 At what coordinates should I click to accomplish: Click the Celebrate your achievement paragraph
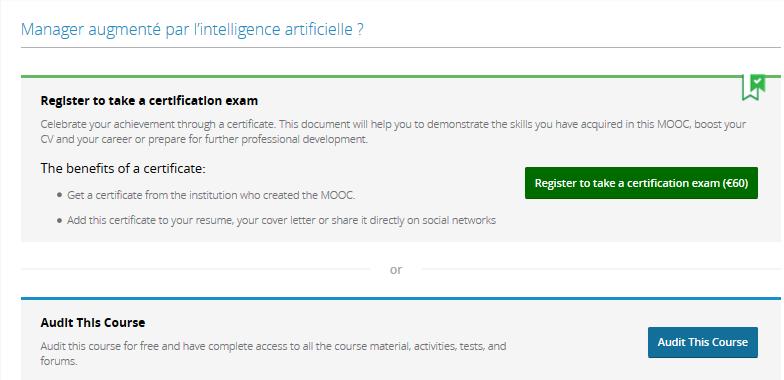point(393,132)
